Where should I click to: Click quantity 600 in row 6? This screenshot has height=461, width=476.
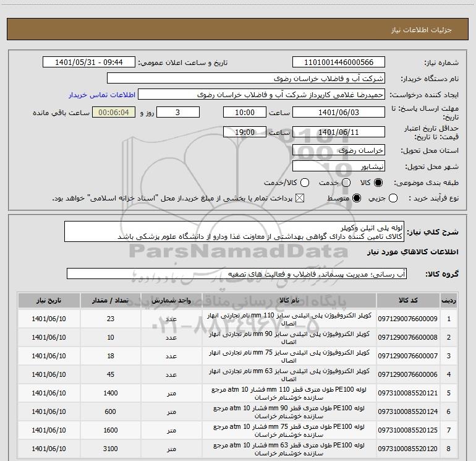coord(111,411)
